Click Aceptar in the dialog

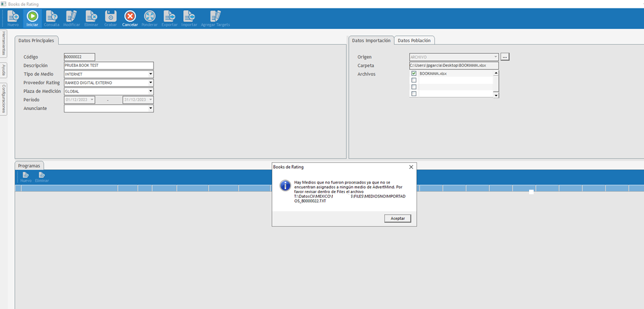click(398, 219)
